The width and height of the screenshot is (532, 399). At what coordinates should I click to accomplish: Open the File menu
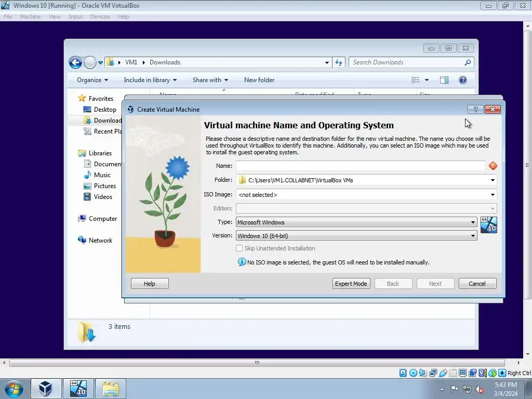8,17
